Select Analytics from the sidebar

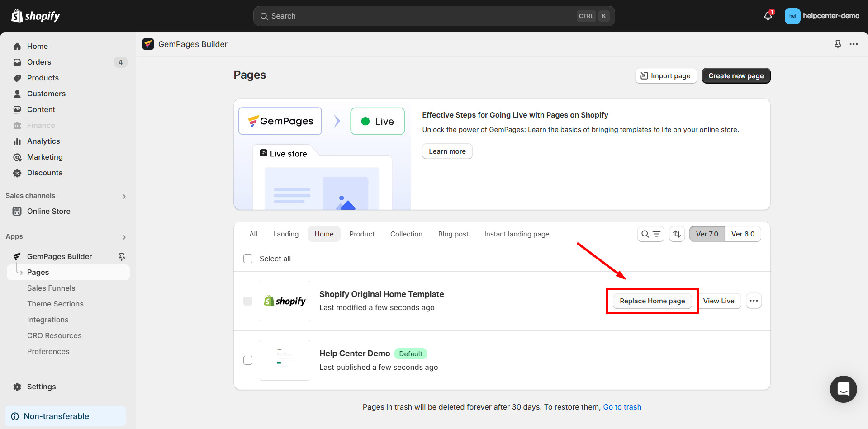tap(43, 141)
